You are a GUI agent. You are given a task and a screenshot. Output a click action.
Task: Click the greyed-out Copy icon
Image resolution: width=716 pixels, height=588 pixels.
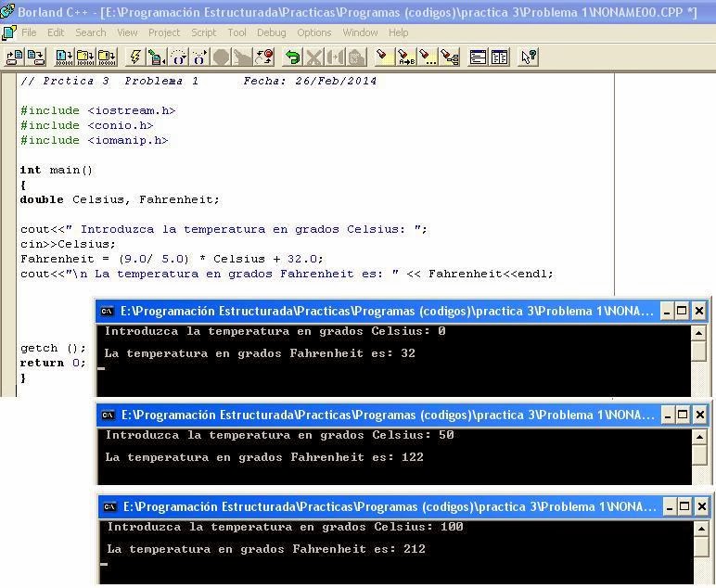(x=336, y=58)
